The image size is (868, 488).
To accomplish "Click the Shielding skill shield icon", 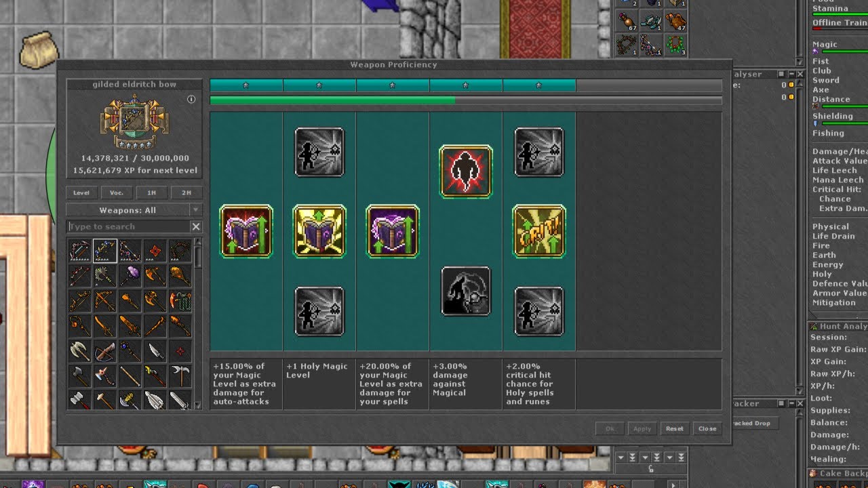I will (x=816, y=123).
